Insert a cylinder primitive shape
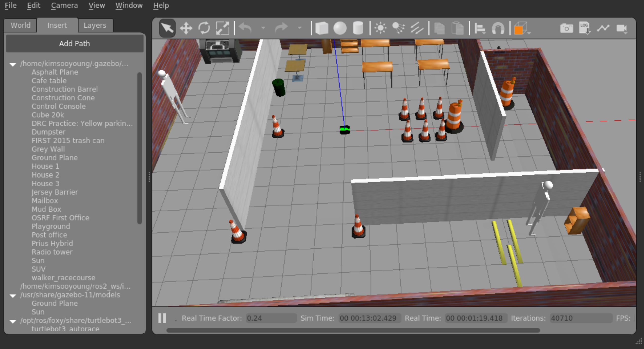 coord(358,28)
